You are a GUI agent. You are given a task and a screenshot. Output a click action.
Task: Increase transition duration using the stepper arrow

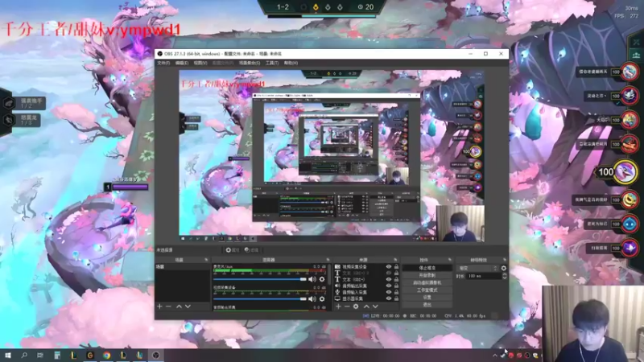click(x=505, y=274)
